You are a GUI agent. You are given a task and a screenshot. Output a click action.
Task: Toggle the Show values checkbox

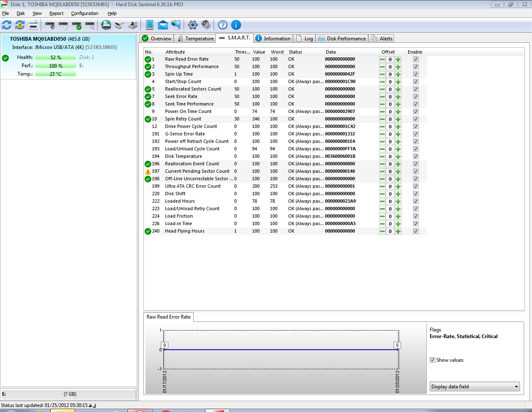[x=433, y=360]
